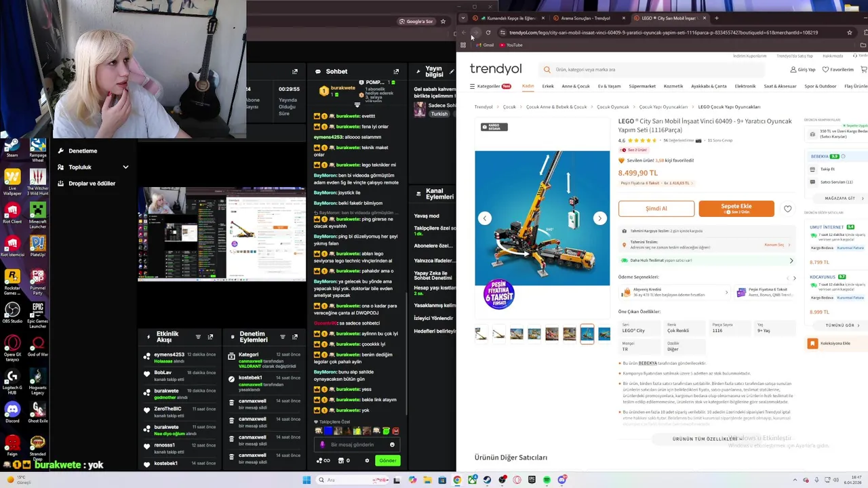The height and width of the screenshot is (488, 868).
Task: Collapse the pinned gift leaderboard arrow in chat
Action: pyautogui.click(x=357, y=105)
